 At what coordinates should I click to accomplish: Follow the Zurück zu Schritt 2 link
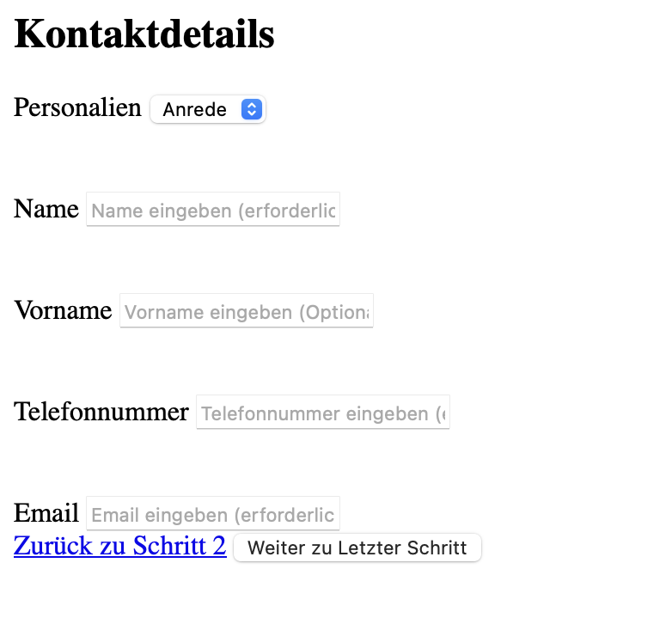pyautogui.click(x=120, y=546)
